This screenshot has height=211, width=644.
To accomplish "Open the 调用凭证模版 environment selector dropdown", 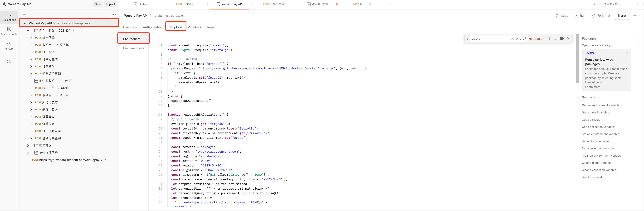I will pyautogui.click(x=621, y=4).
